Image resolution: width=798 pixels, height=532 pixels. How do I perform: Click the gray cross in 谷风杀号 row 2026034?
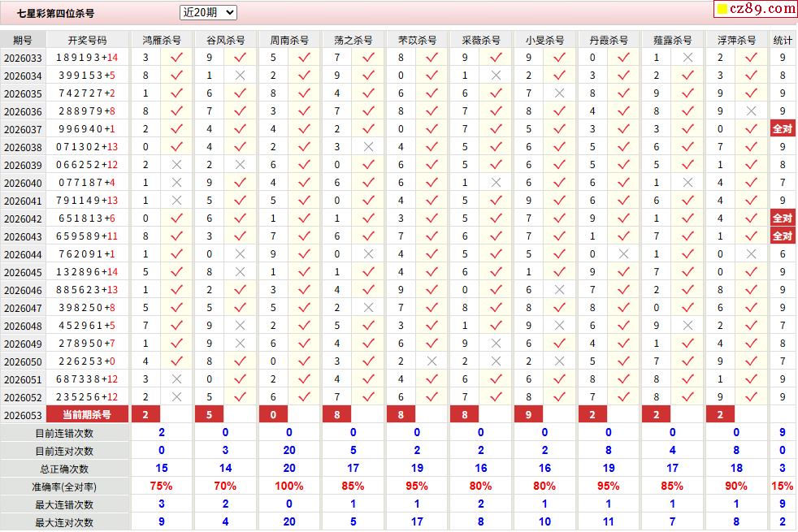pos(241,76)
